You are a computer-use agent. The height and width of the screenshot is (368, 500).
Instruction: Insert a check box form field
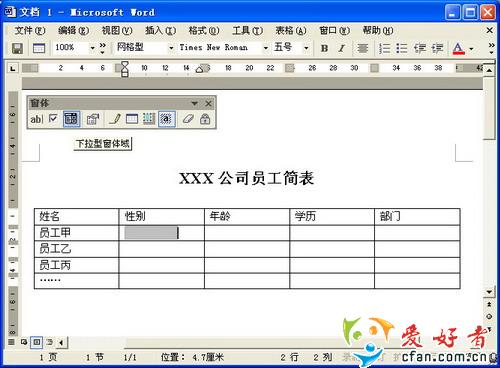click(x=53, y=119)
